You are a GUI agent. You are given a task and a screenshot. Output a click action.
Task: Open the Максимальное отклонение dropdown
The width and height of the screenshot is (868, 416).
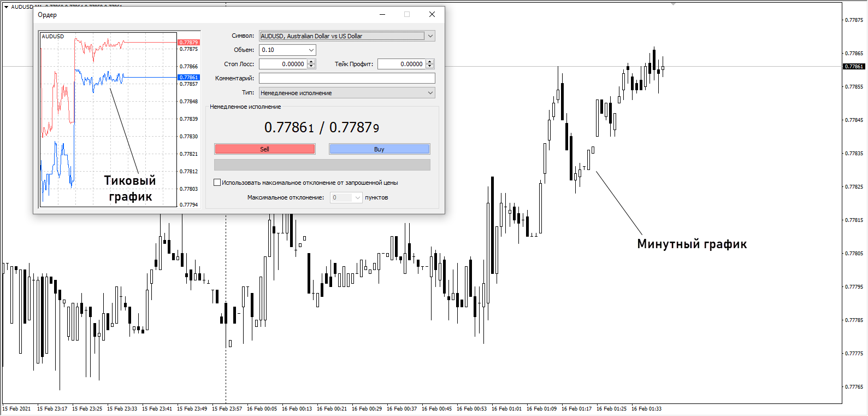(358, 198)
